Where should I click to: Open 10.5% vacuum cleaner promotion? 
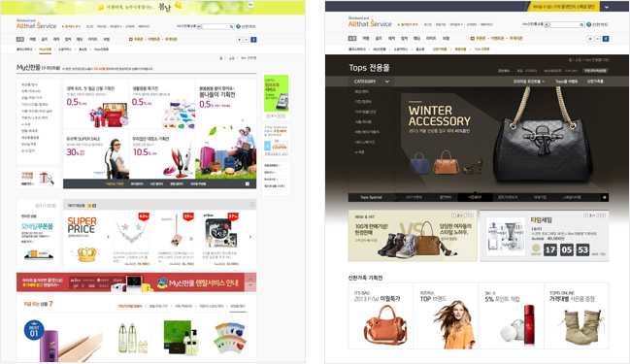[162, 155]
